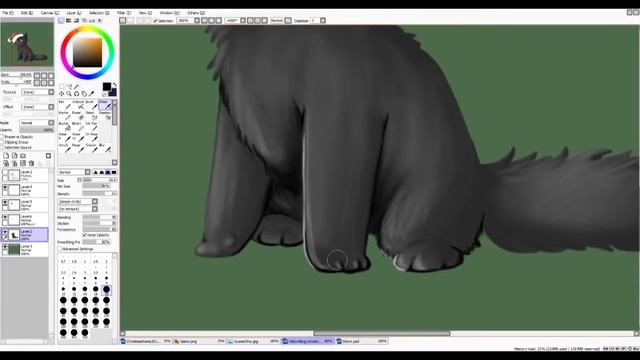Screen dimensions: 640x360
Task: Choose the Blur tool
Action: [x=105, y=148]
